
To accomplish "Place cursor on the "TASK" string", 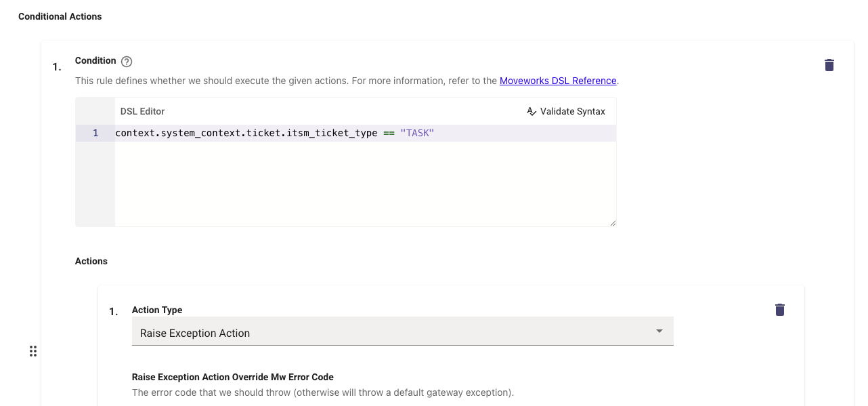I will (x=417, y=133).
